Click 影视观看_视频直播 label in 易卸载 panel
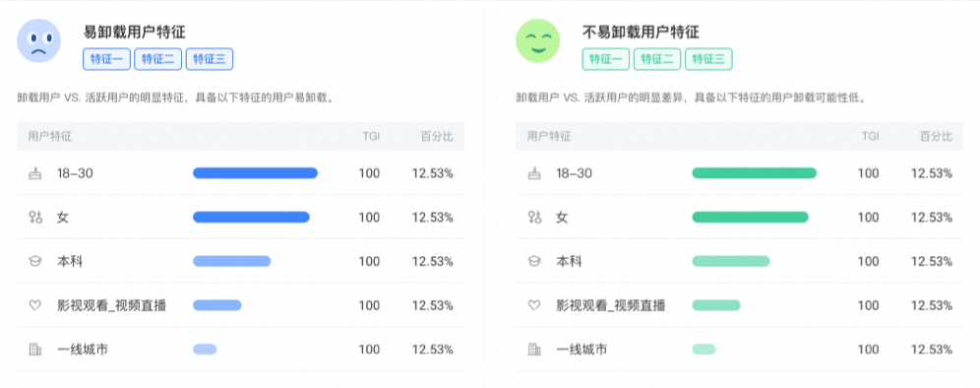This screenshot has width=980, height=388. pos(111,305)
